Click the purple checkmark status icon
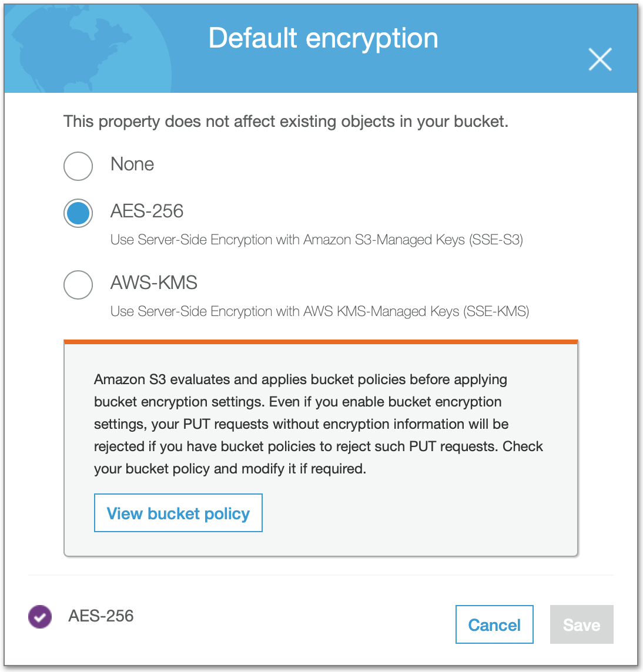643x672 pixels. [x=40, y=617]
